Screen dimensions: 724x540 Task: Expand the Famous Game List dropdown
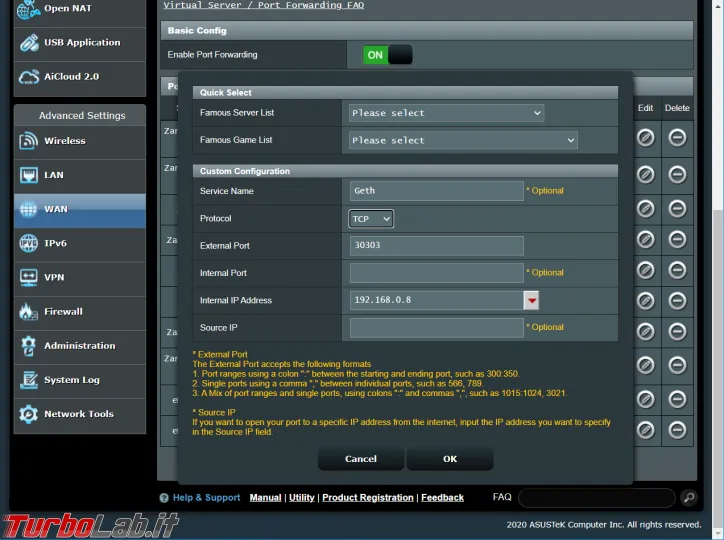click(463, 141)
